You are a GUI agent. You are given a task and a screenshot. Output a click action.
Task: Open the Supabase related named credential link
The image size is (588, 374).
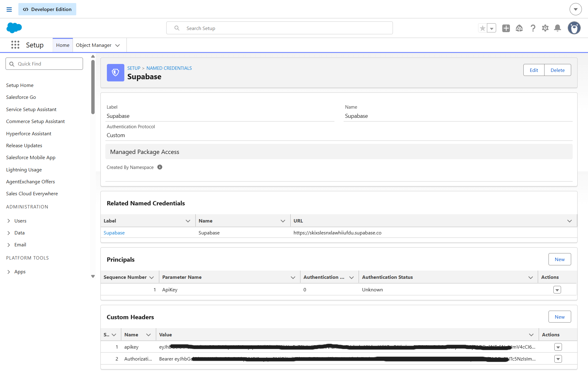tap(114, 233)
